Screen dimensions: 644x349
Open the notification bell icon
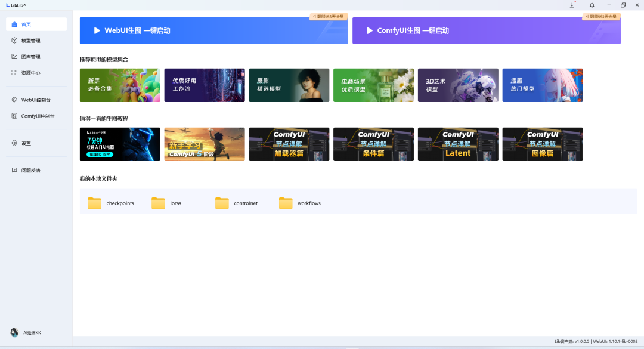pyautogui.click(x=592, y=5)
